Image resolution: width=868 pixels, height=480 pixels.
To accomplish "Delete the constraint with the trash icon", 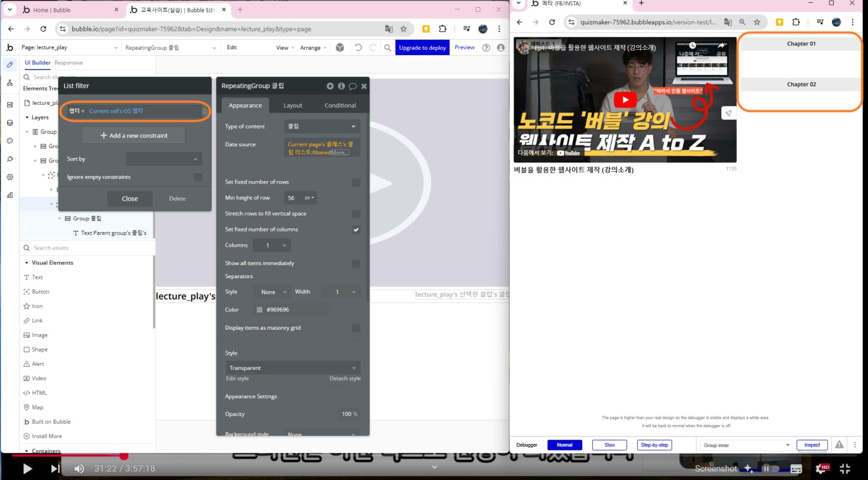I will pos(205,111).
